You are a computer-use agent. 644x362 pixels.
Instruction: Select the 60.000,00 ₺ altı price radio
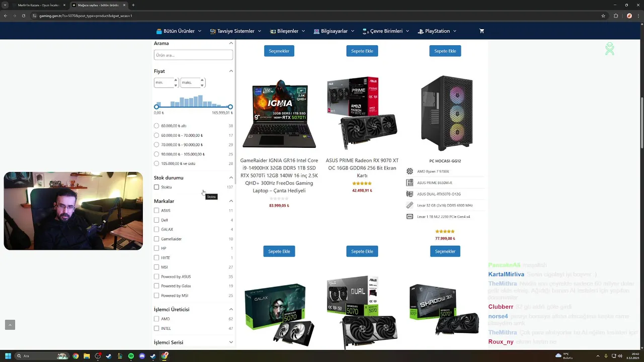click(156, 126)
